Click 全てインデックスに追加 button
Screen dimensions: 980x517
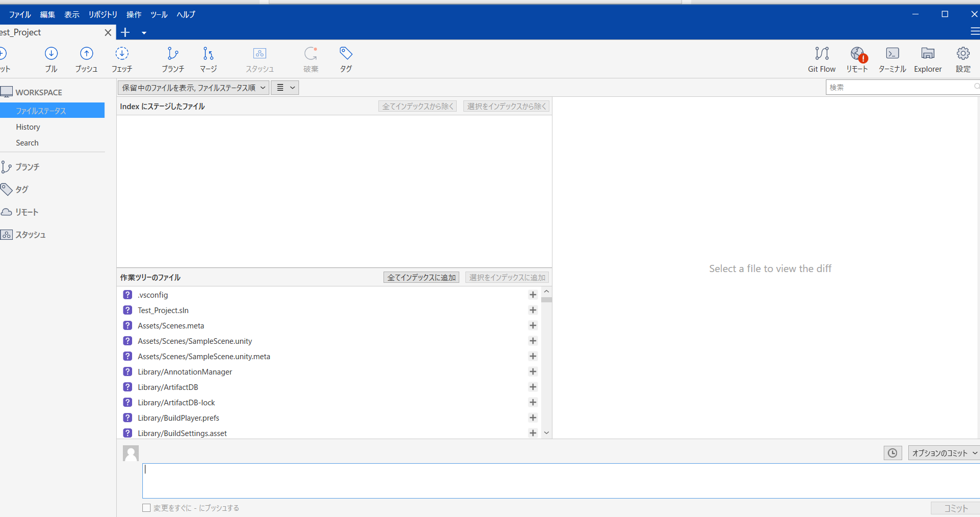point(421,277)
